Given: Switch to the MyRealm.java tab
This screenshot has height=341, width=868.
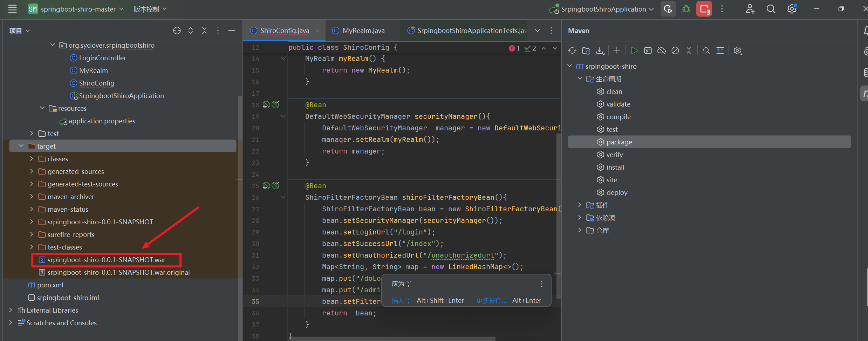Looking at the screenshot, I should point(363,31).
